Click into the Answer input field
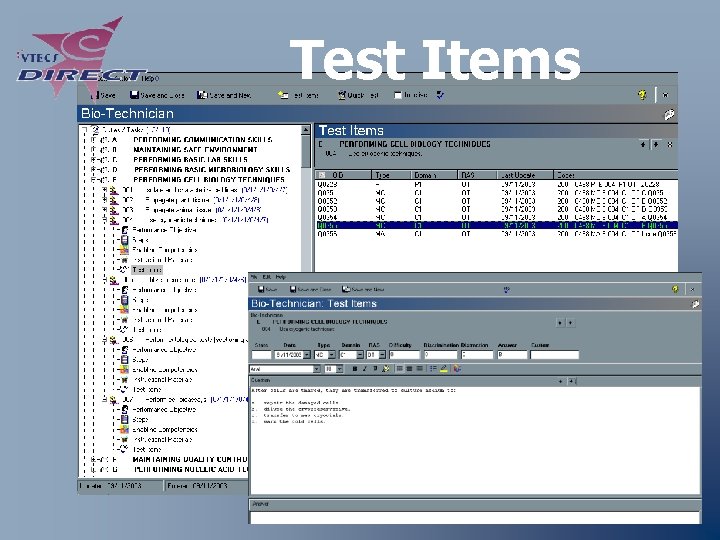This screenshot has height=540, width=720. click(512, 355)
